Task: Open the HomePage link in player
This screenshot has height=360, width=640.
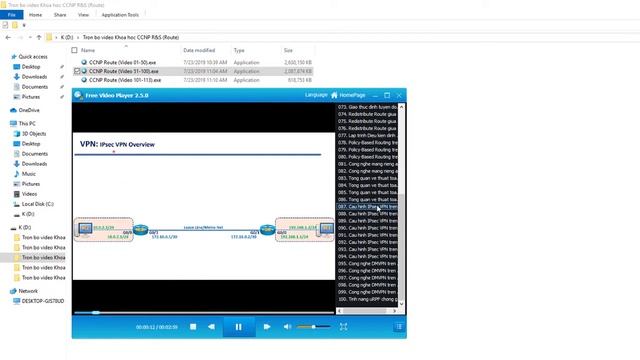Action: [x=348, y=95]
